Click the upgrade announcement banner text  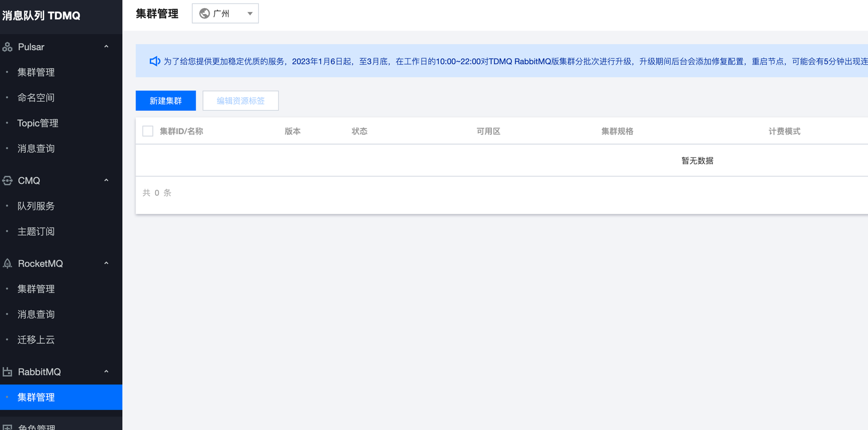click(516, 61)
